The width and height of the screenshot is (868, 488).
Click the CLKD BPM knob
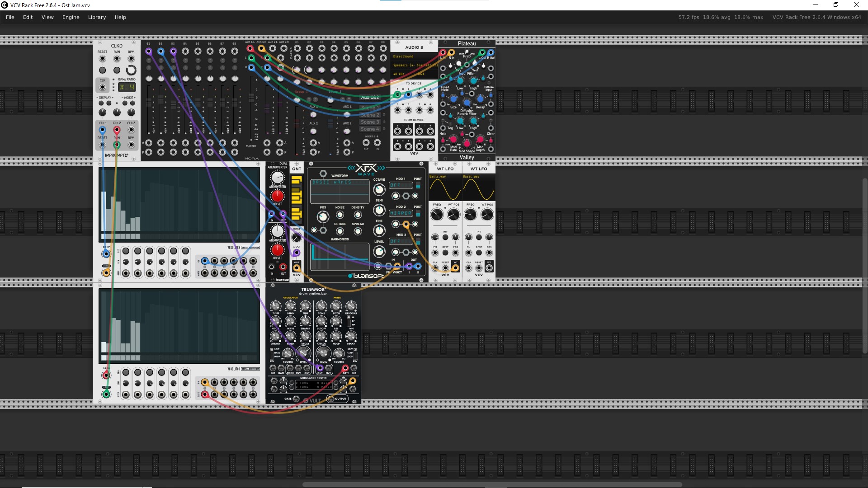pos(131,70)
